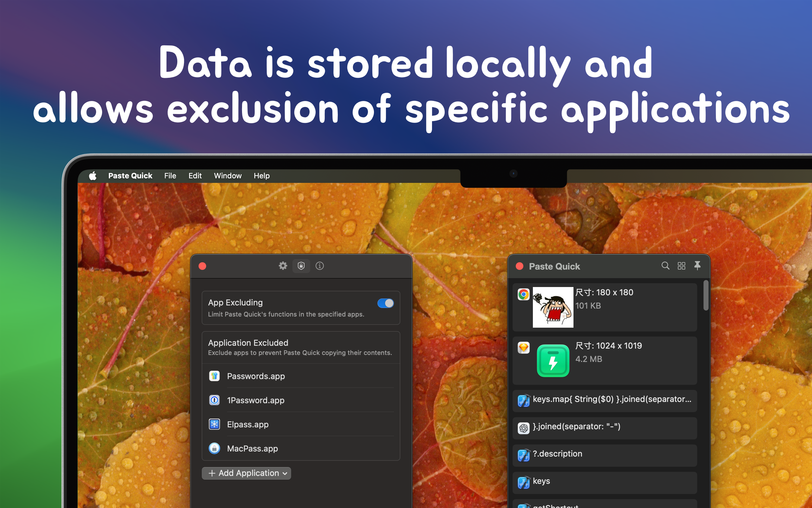Click the 尺寸: 1024 x 1019 label
The width and height of the screenshot is (812, 508).
click(609, 345)
